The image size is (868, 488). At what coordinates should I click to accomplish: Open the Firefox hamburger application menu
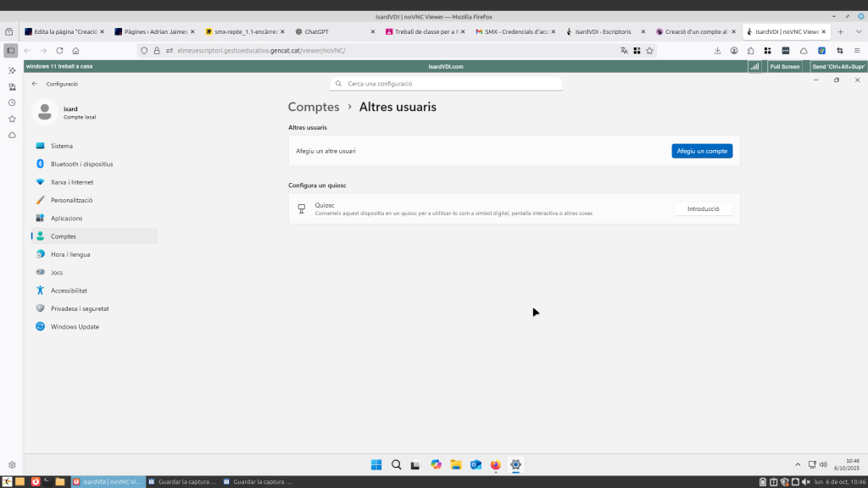[857, 51]
